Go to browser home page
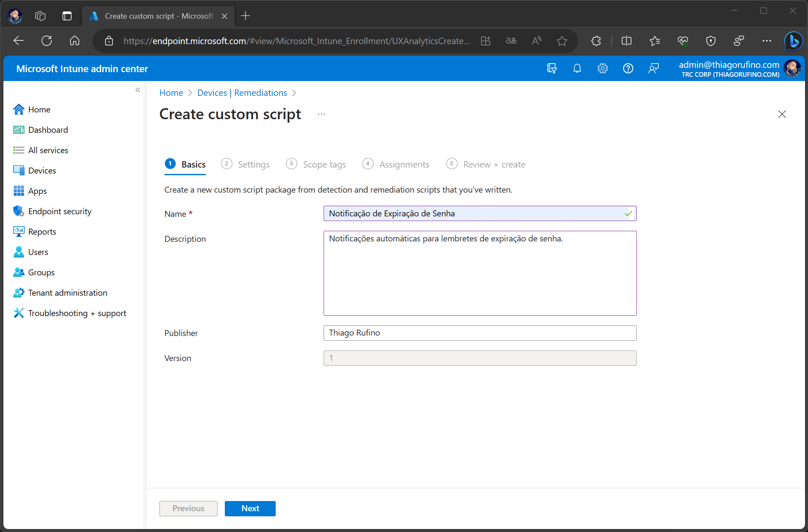The height and width of the screenshot is (532, 808). [x=75, y=41]
